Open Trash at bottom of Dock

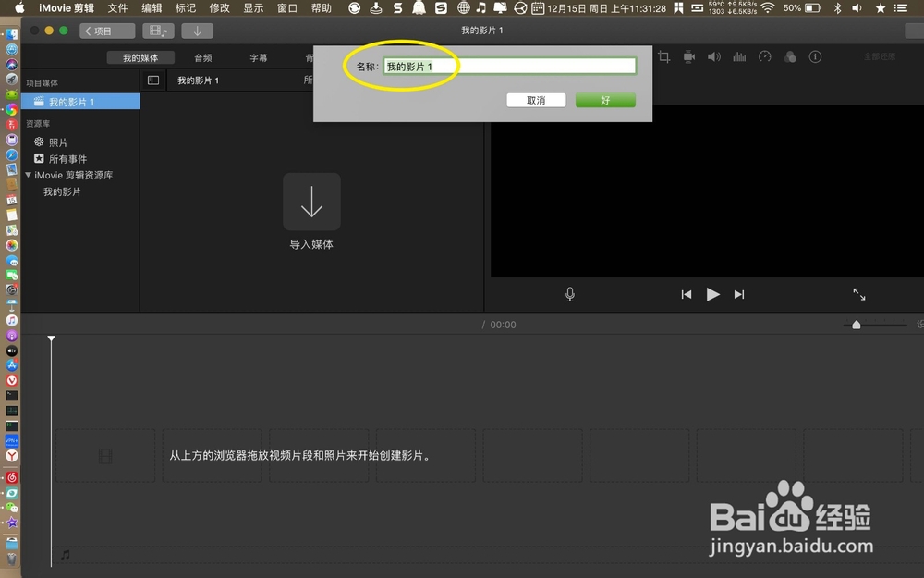pyautogui.click(x=12, y=558)
